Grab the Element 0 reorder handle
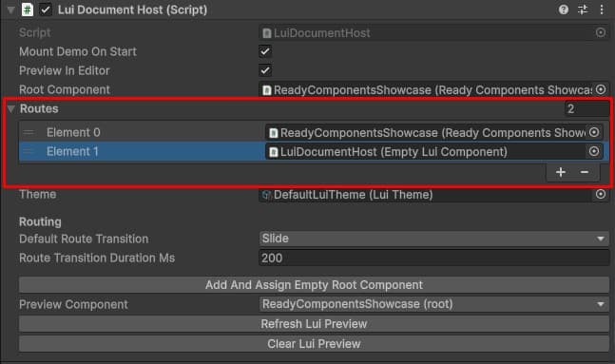The height and width of the screenshot is (364, 615). 29,132
